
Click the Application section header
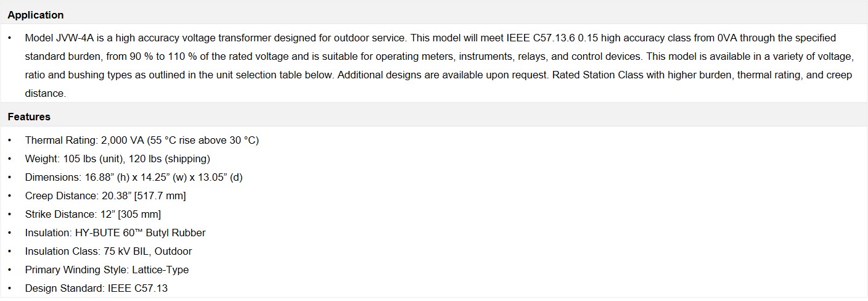click(x=36, y=15)
